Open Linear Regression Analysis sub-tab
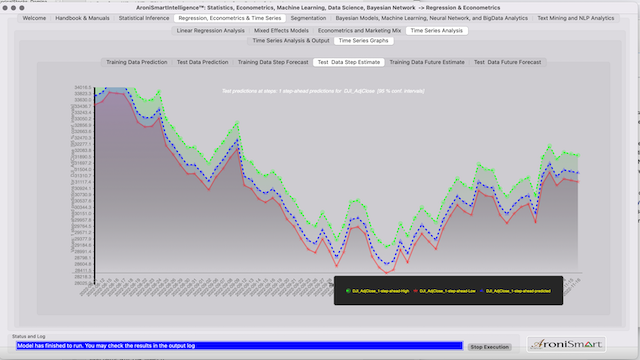The image size is (640, 360). coord(211,31)
